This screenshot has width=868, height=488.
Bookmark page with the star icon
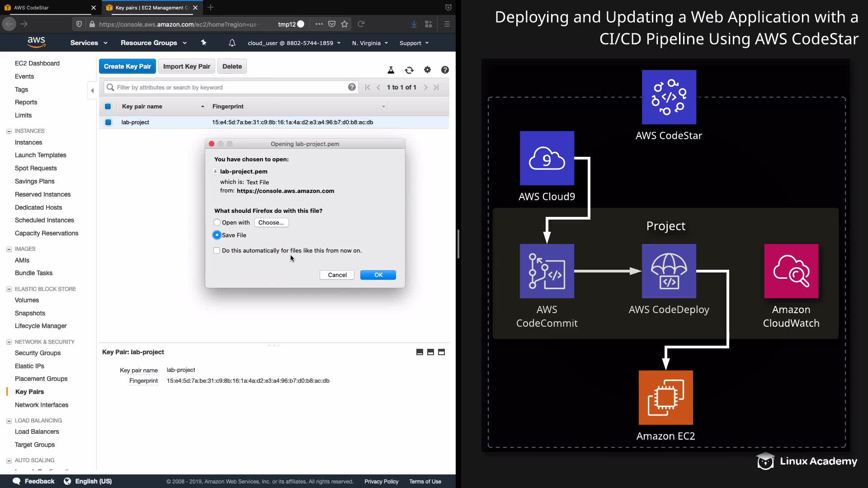pyautogui.click(x=345, y=24)
